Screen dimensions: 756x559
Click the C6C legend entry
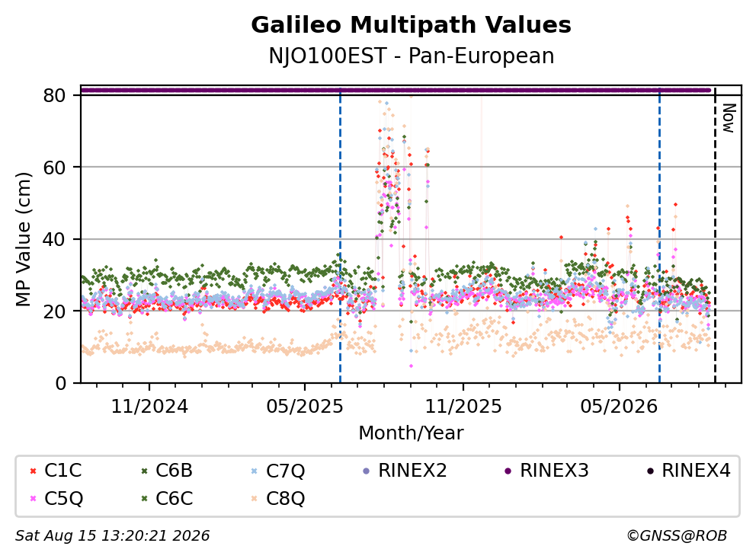pyautogui.click(x=167, y=499)
